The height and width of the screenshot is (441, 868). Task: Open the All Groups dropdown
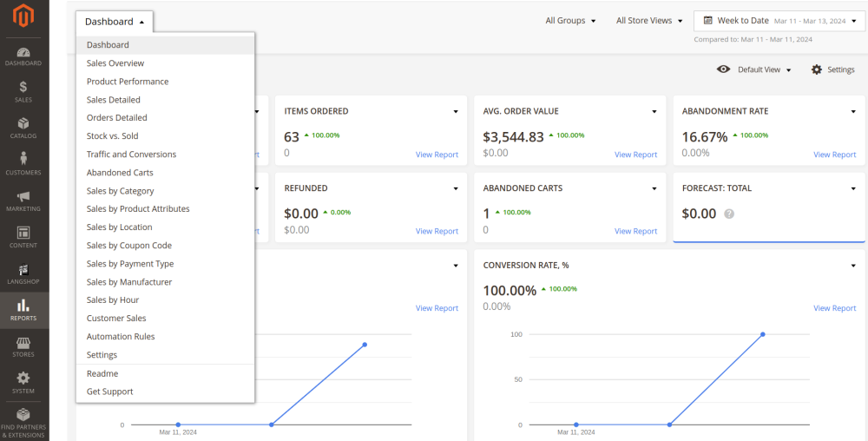tap(570, 21)
